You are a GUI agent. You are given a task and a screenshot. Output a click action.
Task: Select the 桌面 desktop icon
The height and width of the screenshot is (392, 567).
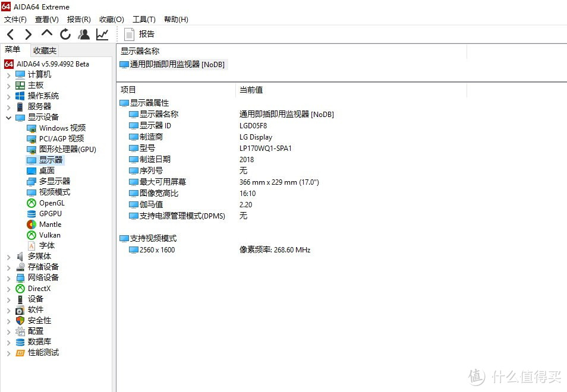[x=31, y=171]
